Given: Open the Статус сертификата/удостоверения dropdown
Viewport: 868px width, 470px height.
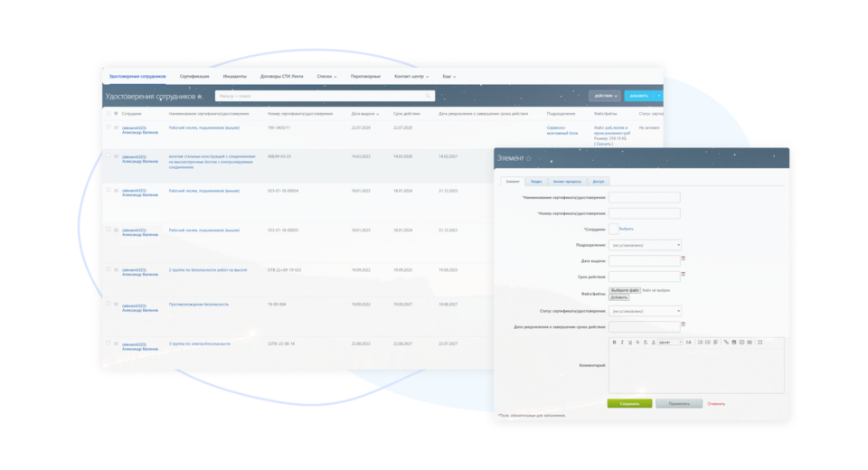Looking at the screenshot, I should (645, 311).
